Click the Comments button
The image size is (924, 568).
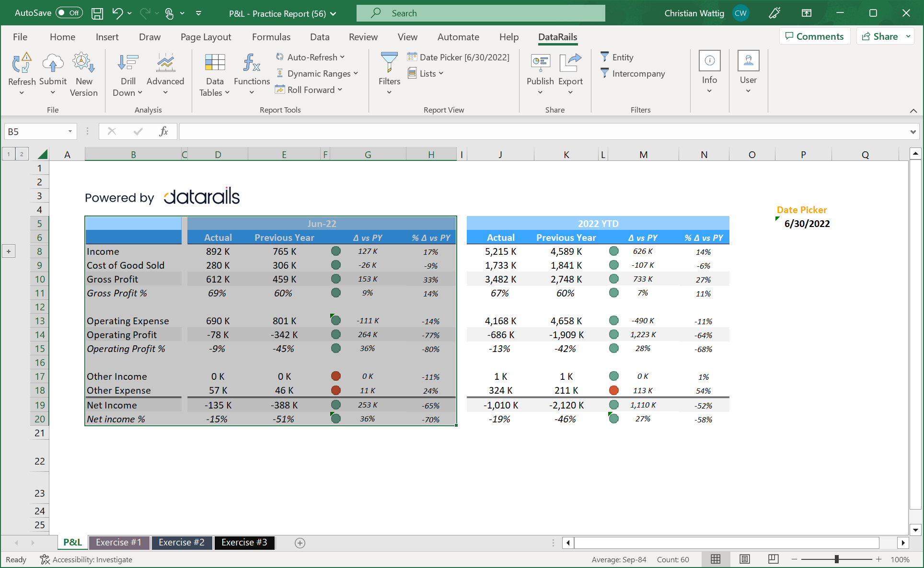point(814,36)
